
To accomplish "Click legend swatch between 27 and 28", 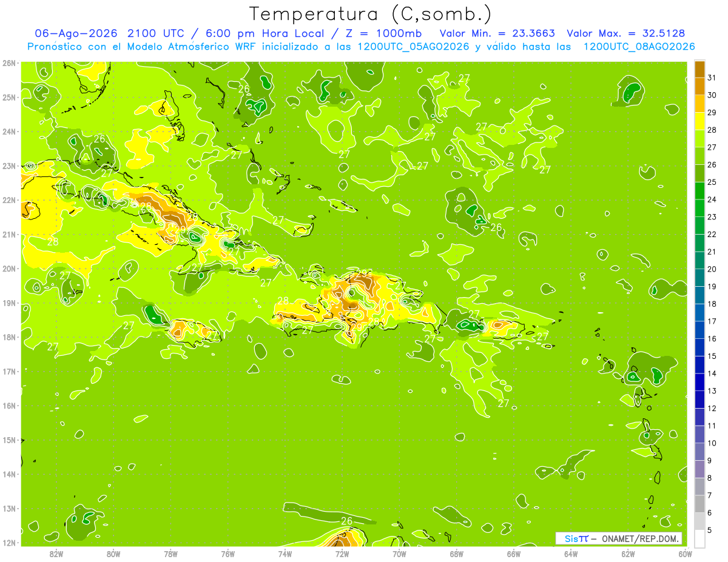I will pyautogui.click(x=699, y=138).
